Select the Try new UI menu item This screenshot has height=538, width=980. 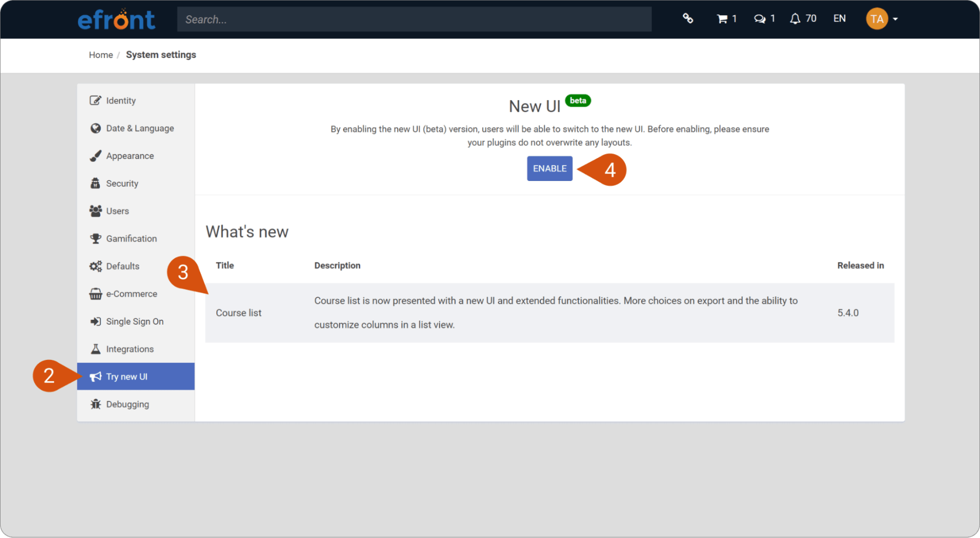126,377
